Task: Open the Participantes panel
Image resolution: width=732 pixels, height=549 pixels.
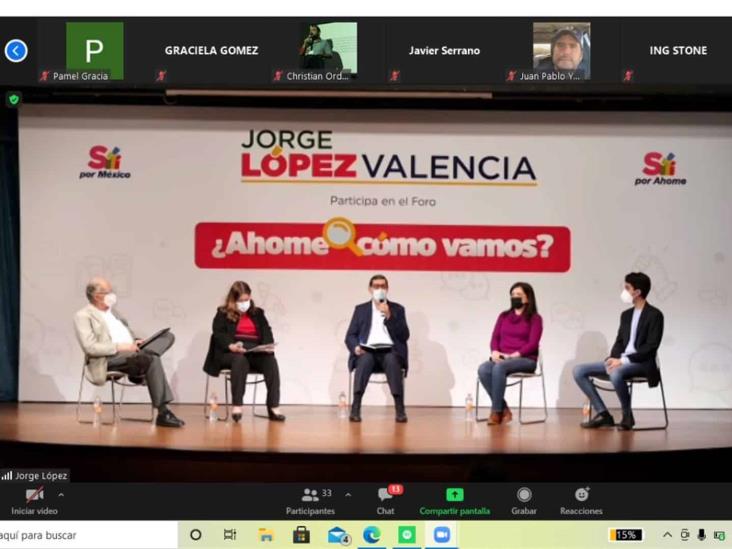Action: click(310, 501)
